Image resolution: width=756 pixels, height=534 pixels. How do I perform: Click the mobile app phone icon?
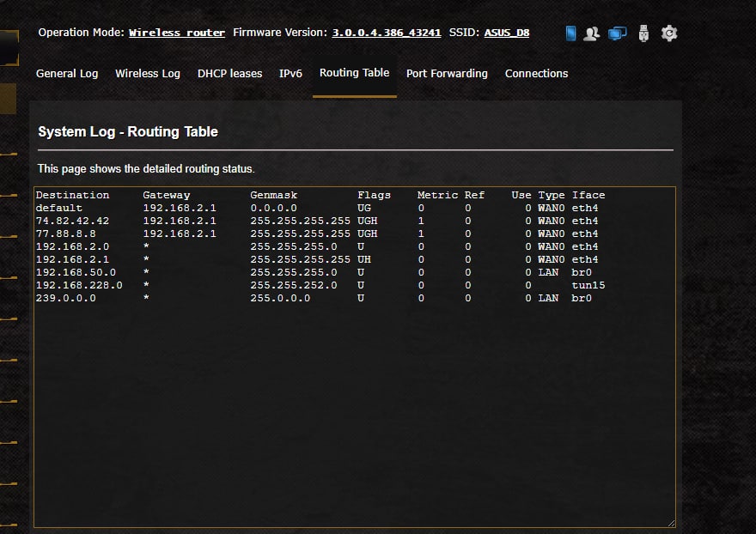point(570,33)
